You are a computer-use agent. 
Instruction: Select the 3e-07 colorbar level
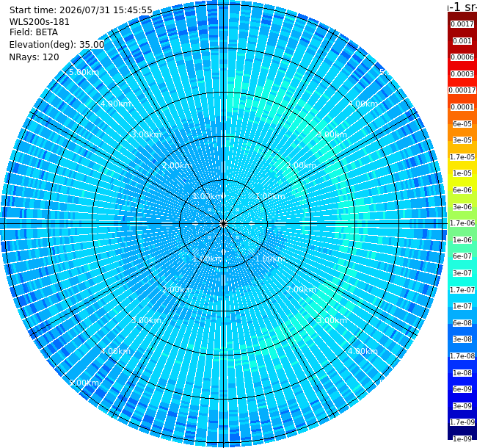pos(462,273)
